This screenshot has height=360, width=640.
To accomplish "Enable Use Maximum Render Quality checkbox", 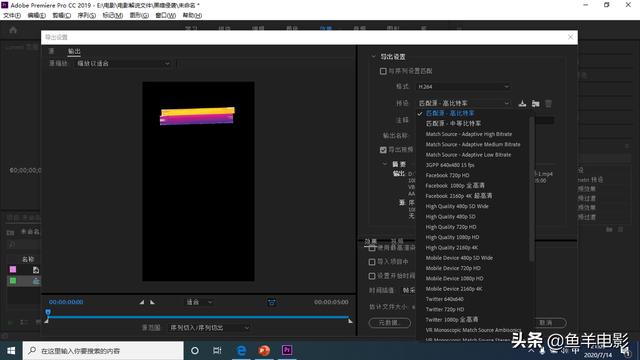I will point(372,248).
